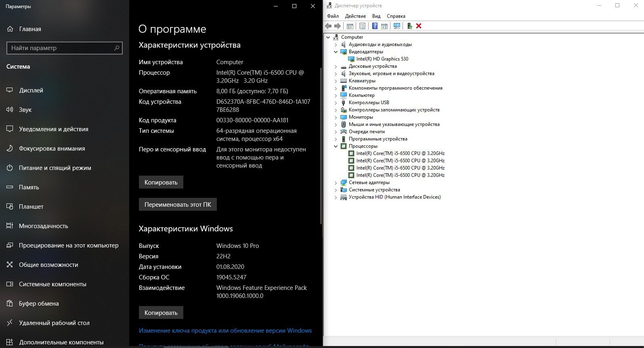Toggle the show/hide console tree toolbar icon
Image resolution: width=644 pixels, height=348 pixels.
click(x=350, y=26)
